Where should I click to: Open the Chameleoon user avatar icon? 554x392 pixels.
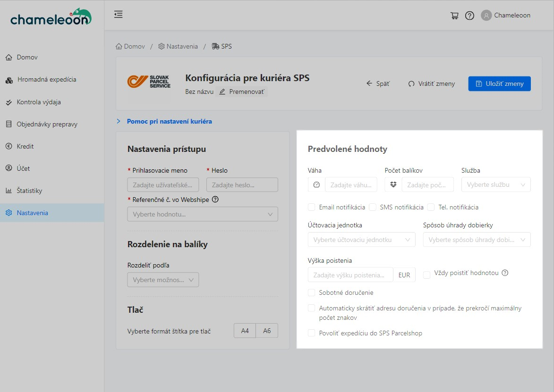point(486,16)
